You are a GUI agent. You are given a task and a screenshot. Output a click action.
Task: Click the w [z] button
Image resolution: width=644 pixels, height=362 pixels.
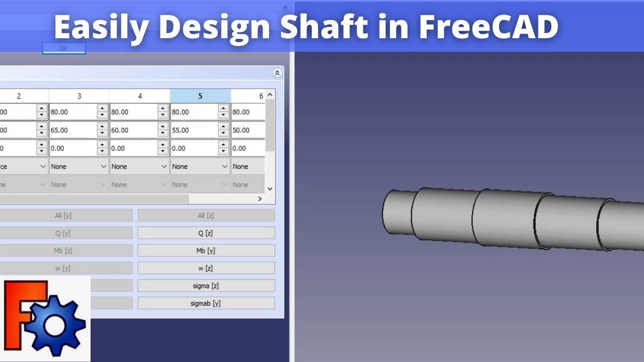pos(206,268)
